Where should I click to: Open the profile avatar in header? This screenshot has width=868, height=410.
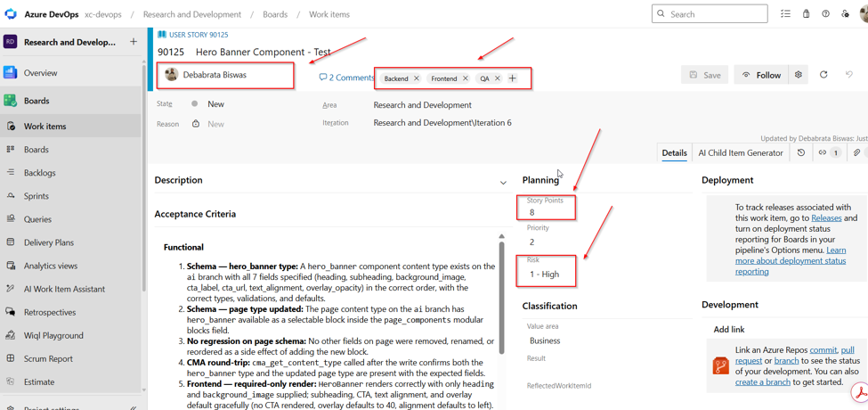click(x=863, y=14)
